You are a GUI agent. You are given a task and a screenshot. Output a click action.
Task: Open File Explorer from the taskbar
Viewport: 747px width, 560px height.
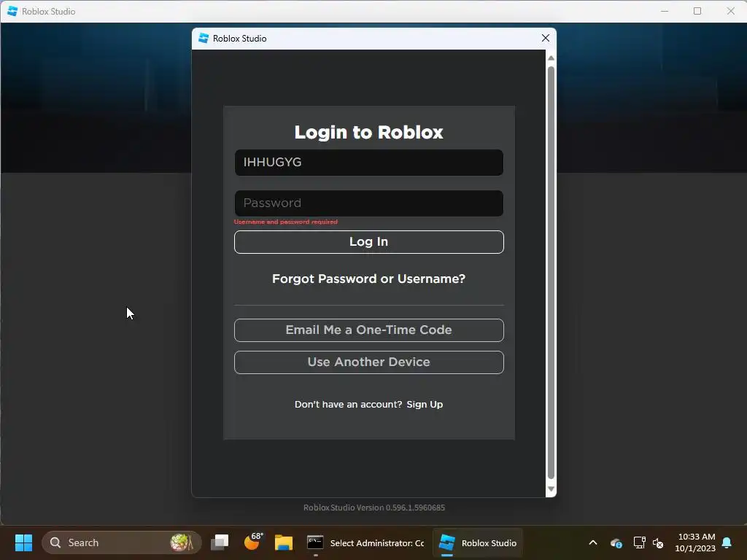tap(284, 542)
